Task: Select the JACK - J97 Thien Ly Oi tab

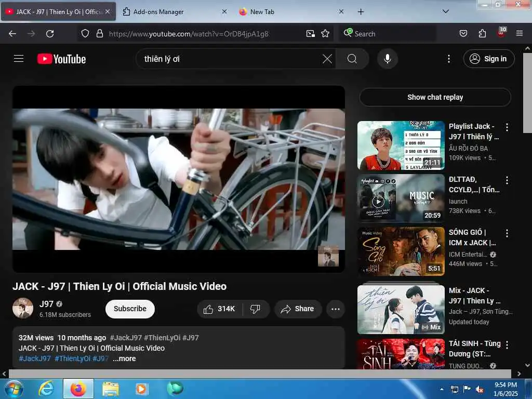Action: click(x=58, y=11)
